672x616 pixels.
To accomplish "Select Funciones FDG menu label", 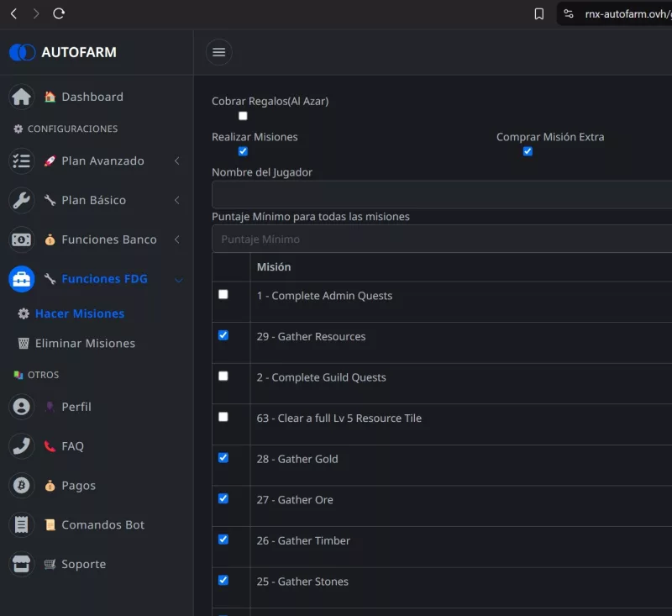I will [104, 279].
